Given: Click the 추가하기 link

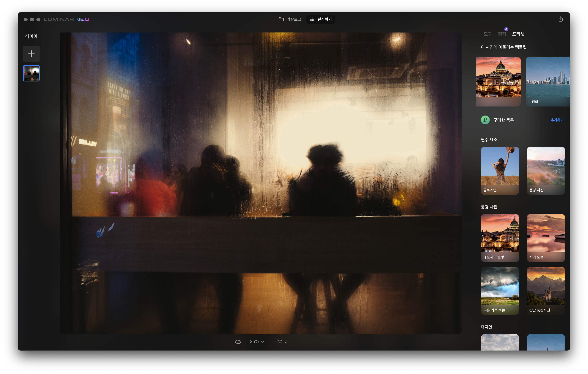Looking at the screenshot, I should [557, 120].
